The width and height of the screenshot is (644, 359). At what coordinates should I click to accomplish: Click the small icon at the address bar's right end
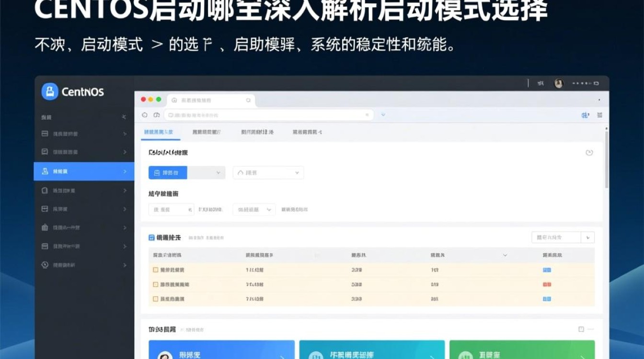(x=368, y=115)
